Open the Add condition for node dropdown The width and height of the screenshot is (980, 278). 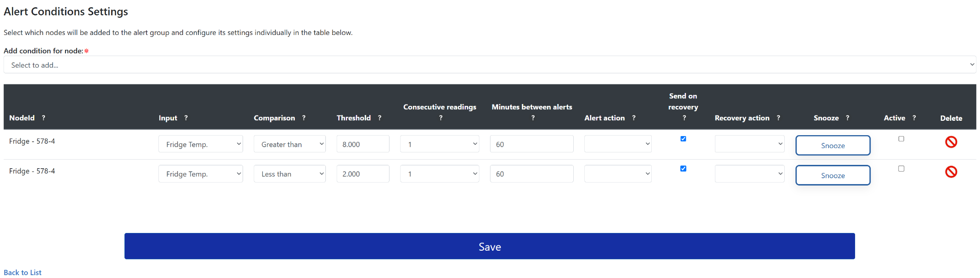coord(490,65)
